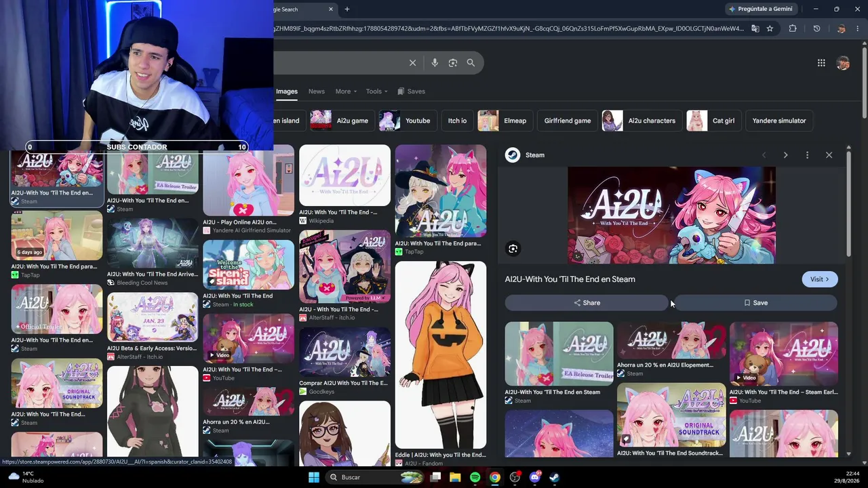868x488 pixels.
Task: Click the browser address bar URL
Action: tap(509, 28)
